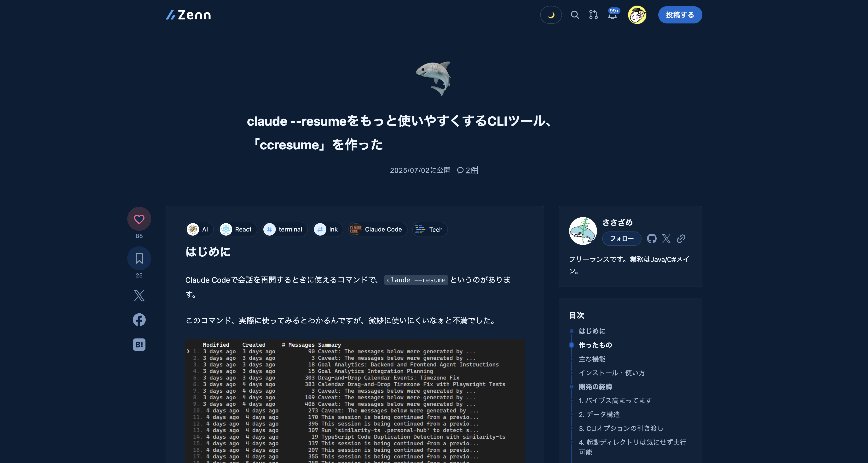Screen dimensions: 868x463
Task: Click the article title text
Action: [x=400, y=133]
